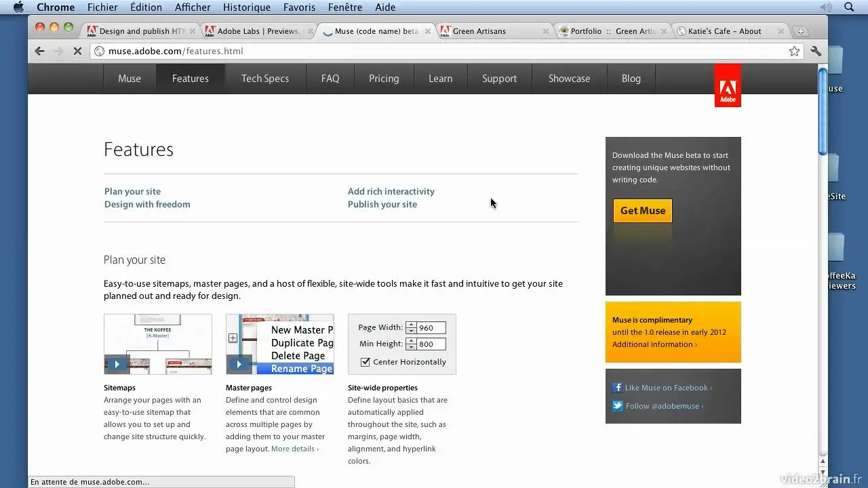This screenshot has width=868, height=488.
Task: Jump to Plan your site anchor link
Action: click(x=132, y=192)
